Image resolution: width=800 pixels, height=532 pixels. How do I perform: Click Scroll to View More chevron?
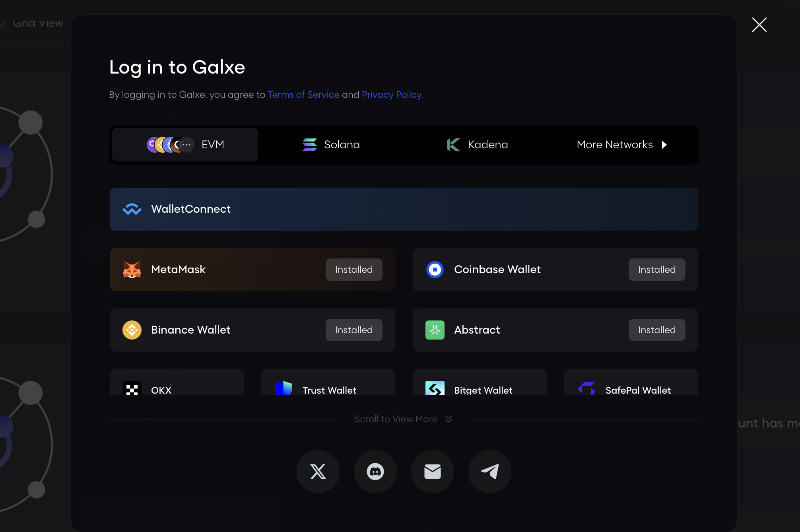(449, 419)
